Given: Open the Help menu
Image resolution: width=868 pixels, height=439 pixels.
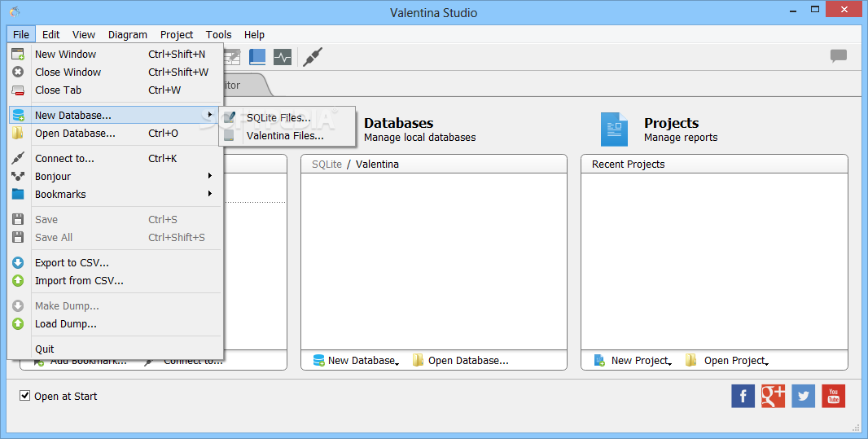Looking at the screenshot, I should (x=254, y=34).
